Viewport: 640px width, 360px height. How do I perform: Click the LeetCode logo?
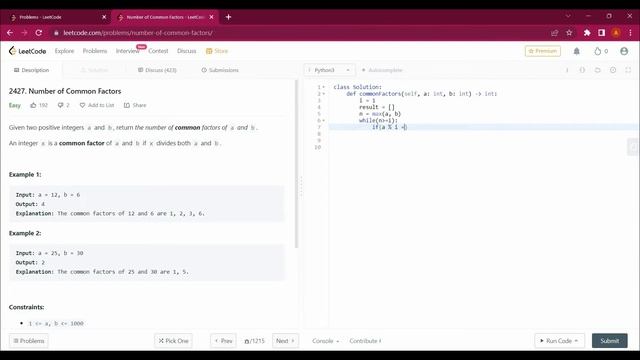[x=27, y=51]
